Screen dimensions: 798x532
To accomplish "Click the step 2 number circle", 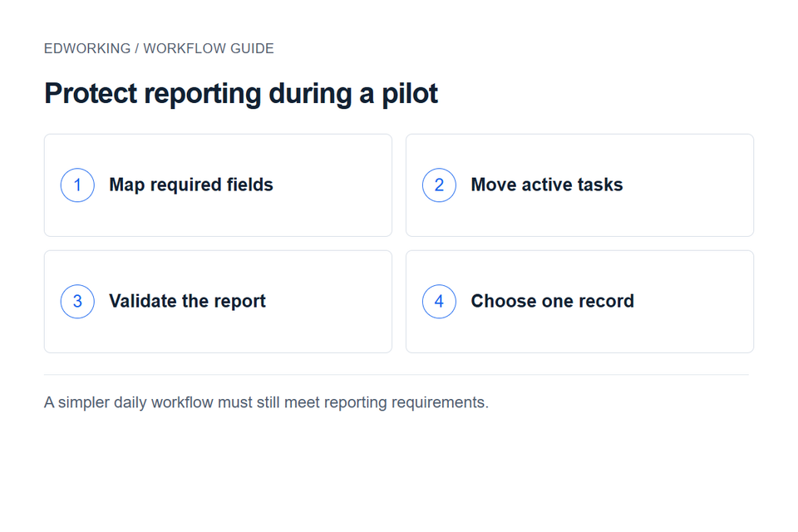I will point(439,185).
